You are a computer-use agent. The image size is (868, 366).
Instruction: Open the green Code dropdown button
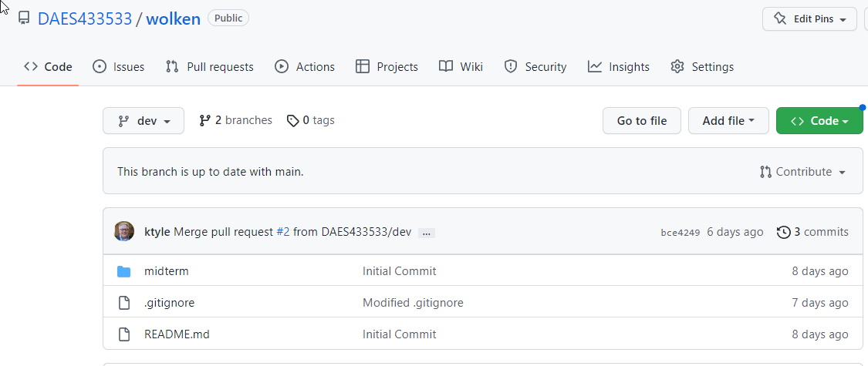[819, 120]
